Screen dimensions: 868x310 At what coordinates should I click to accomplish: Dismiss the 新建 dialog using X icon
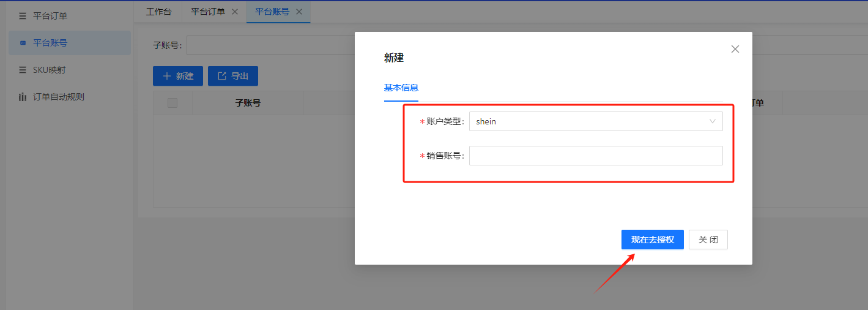(x=735, y=49)
